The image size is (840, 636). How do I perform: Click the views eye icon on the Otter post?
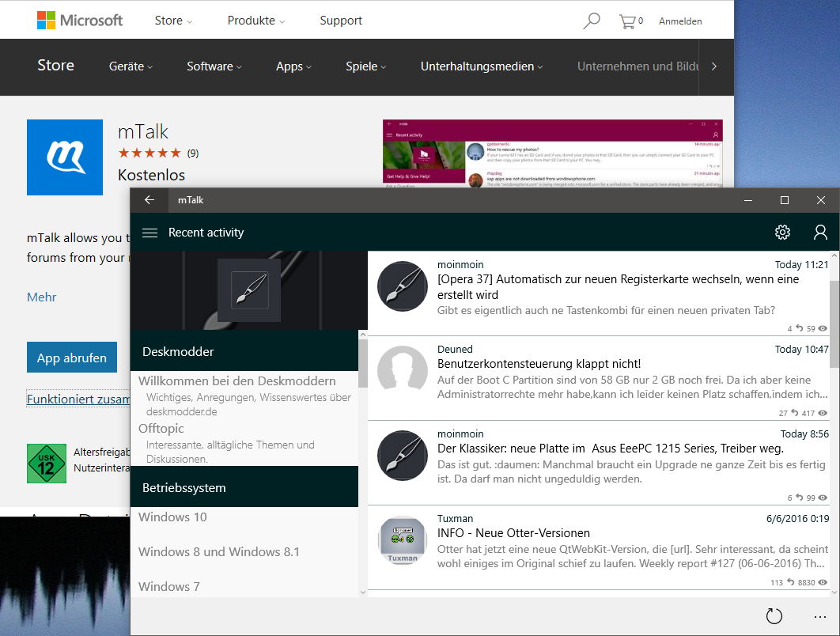click(x=823, y=582)
